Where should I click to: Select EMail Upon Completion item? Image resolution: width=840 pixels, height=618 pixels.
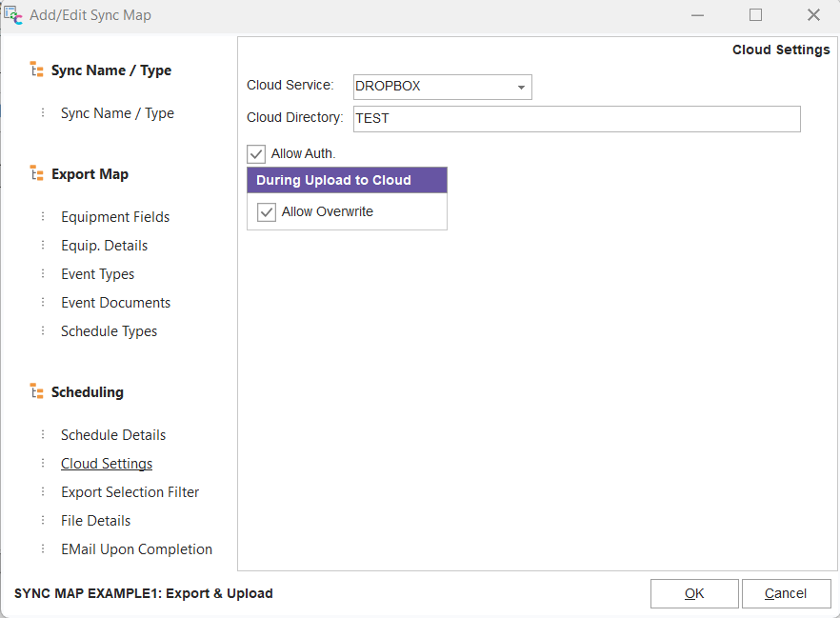click(x=136, y=549)
